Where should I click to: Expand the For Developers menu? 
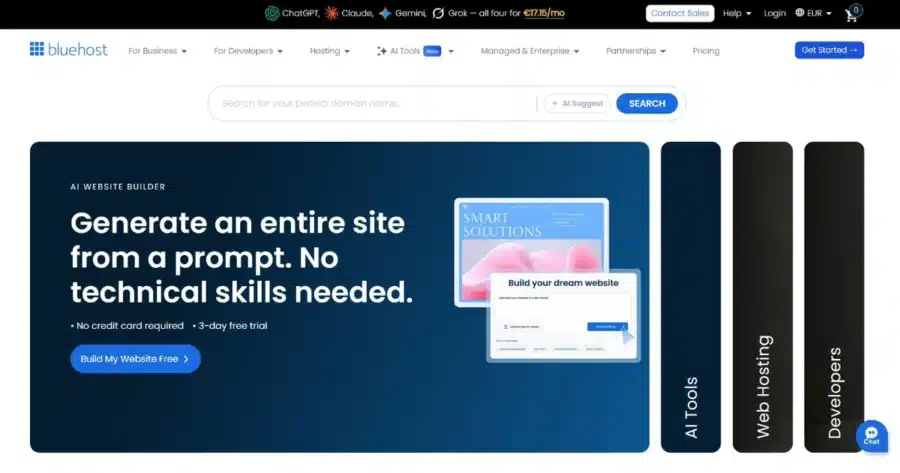click(x=248, y=51)
